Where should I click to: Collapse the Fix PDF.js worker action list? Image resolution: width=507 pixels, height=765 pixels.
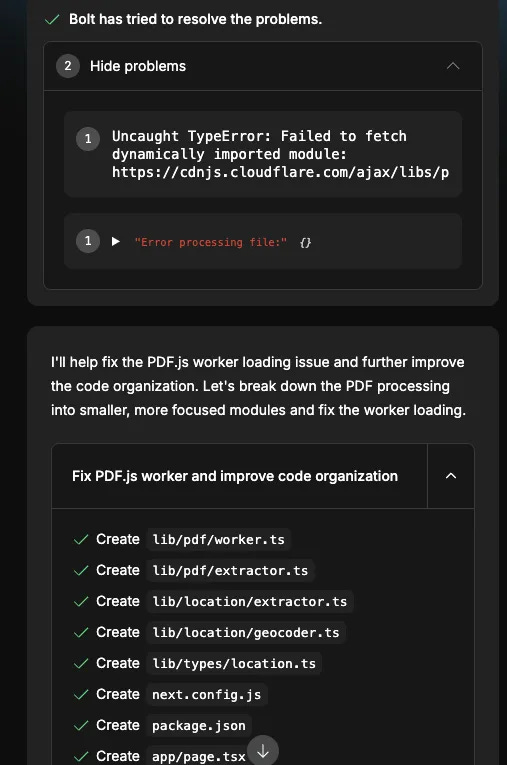pyautogui.click(x=451, y=476)
